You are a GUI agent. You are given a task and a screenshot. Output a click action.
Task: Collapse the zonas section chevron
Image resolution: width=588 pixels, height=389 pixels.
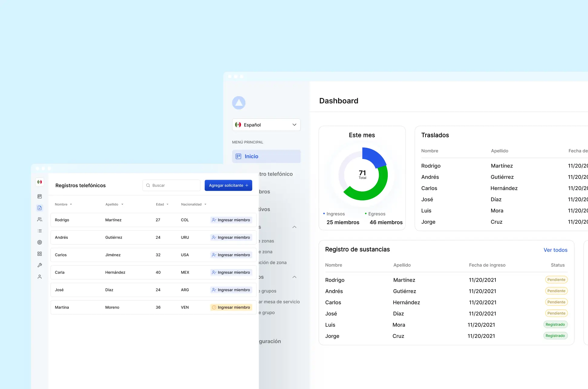294,227
